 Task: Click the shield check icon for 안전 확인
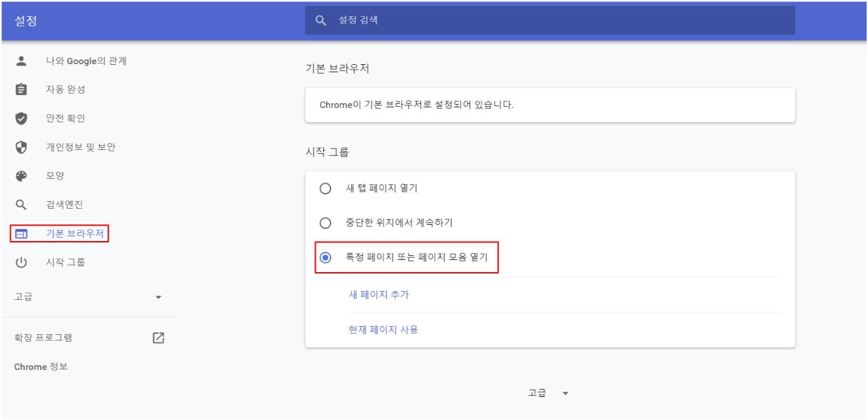20,119
